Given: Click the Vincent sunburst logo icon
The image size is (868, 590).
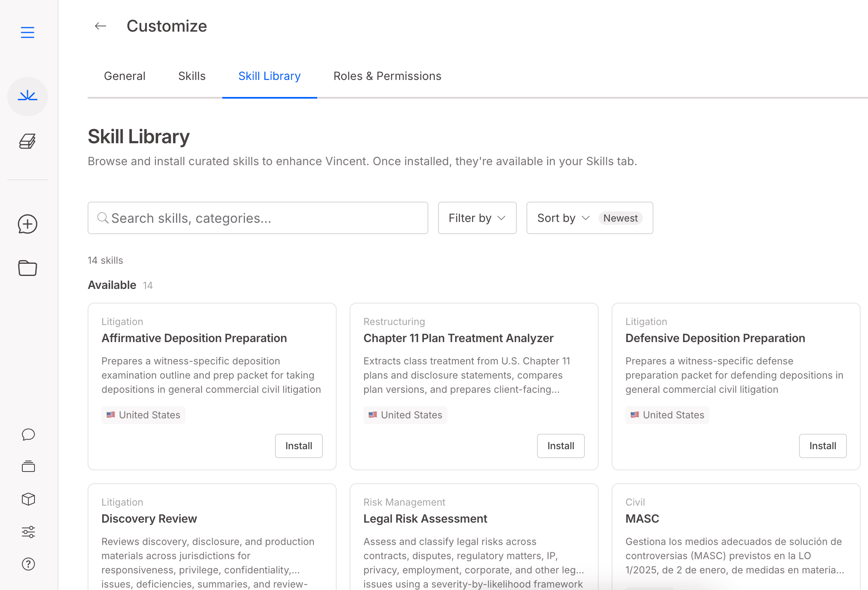Looking at the screenshot, I should click(28, 96).
